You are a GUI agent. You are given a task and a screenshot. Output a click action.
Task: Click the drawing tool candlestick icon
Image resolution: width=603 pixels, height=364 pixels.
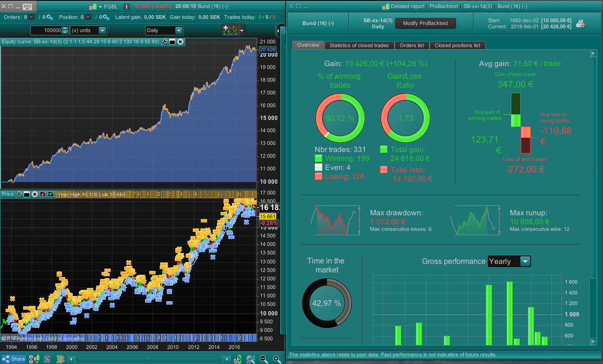[x=238, y=359]
